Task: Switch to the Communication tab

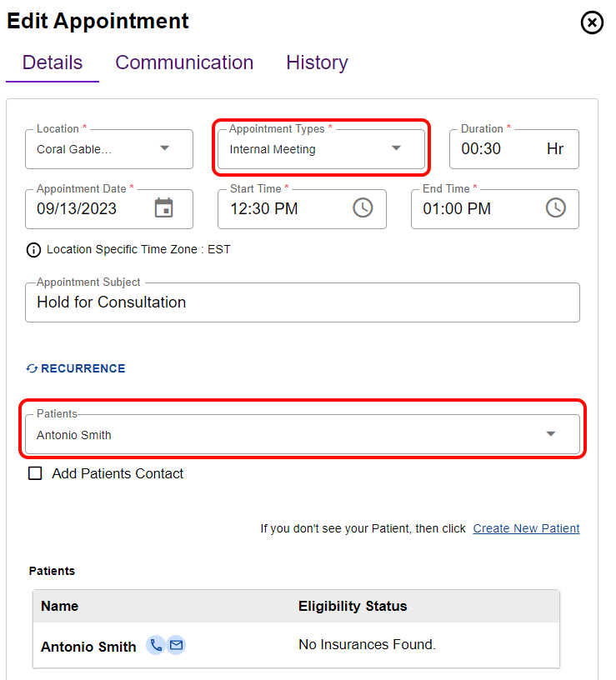Action: click(x=184, y=62)
